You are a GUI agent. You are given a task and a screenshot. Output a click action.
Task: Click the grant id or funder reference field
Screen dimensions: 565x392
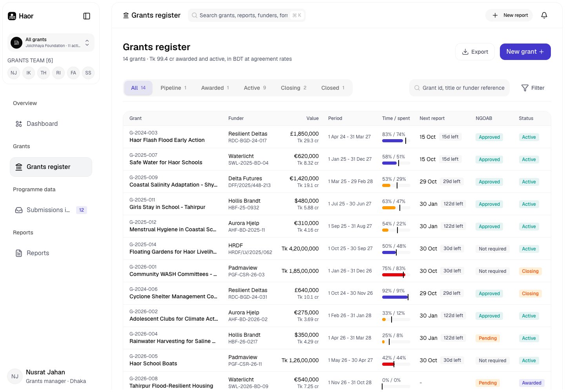pos(459,88)
